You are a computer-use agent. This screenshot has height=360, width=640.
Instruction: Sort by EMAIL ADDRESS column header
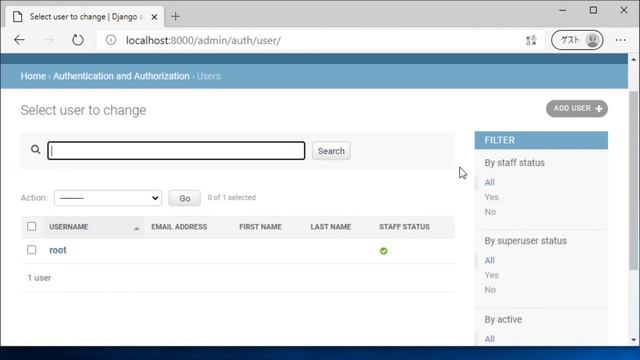tap(179, 227)
